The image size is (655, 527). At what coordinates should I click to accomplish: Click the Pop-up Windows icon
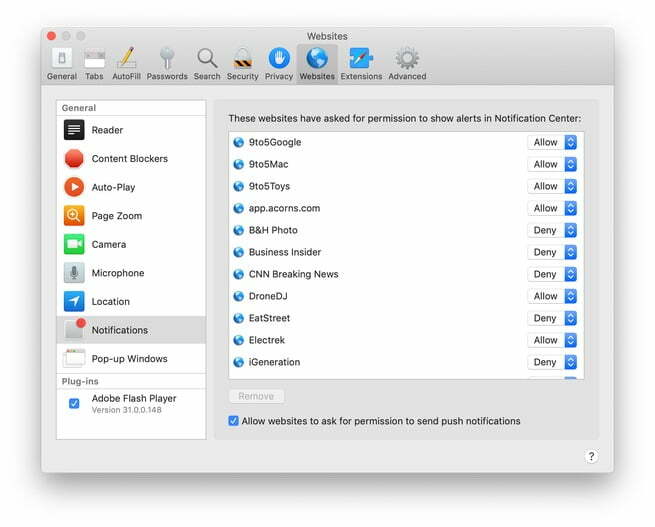click(x=74, y=358)
